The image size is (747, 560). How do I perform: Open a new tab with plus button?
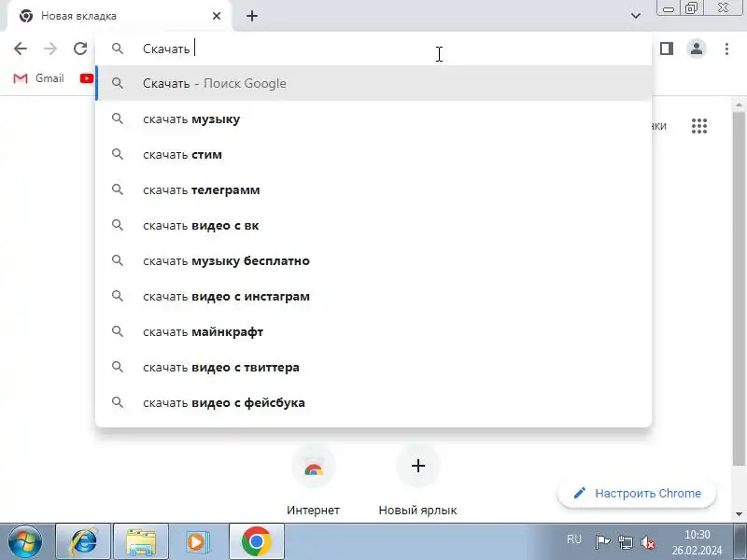[252, 16]
